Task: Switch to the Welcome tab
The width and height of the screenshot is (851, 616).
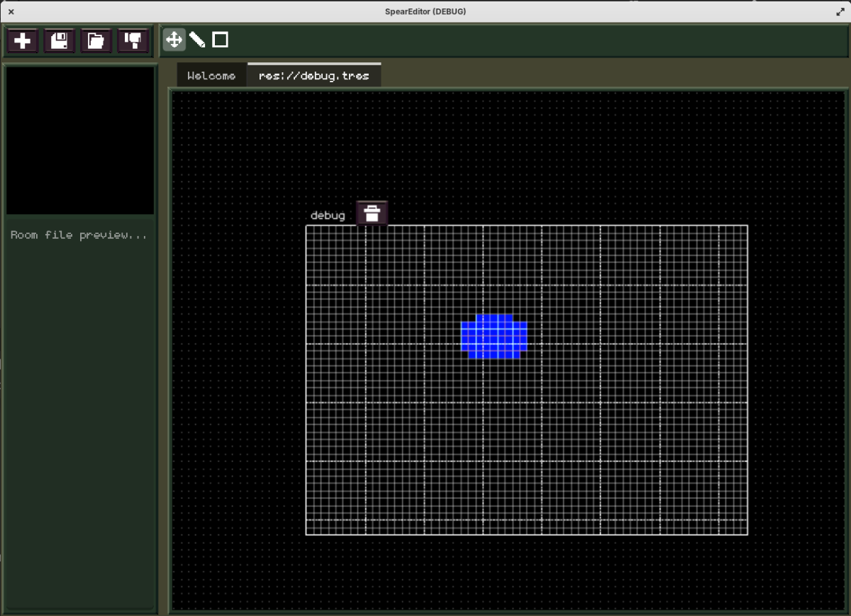Action: 211,75
